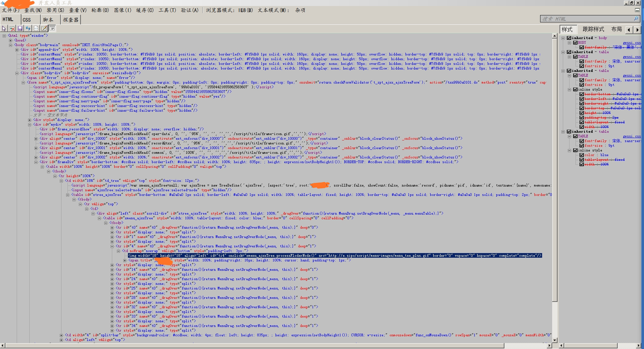Click the HTML pane scroll up arrow

pos(554,36)
